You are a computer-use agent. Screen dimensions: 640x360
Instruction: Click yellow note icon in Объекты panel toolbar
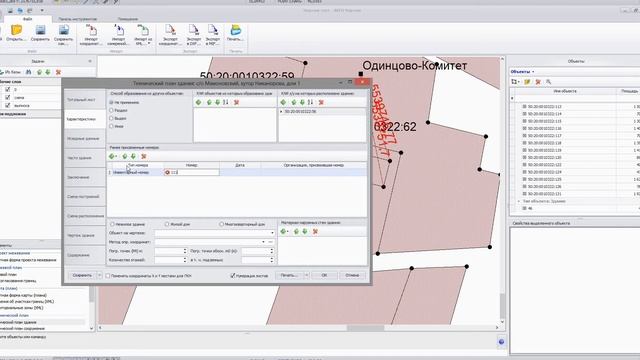527,82
